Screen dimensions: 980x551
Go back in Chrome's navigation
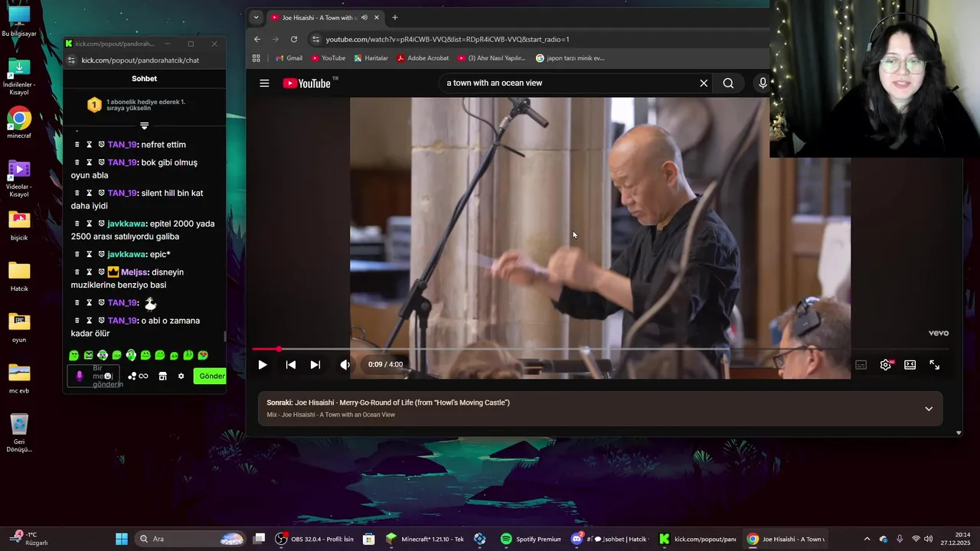tap(257, 39)
